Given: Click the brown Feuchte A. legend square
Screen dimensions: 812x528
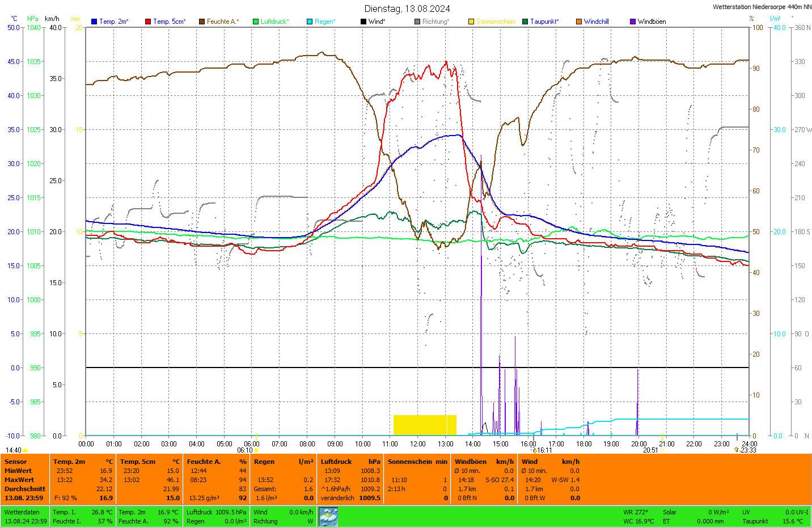Looking at the screenshot, I should (202, 22).
